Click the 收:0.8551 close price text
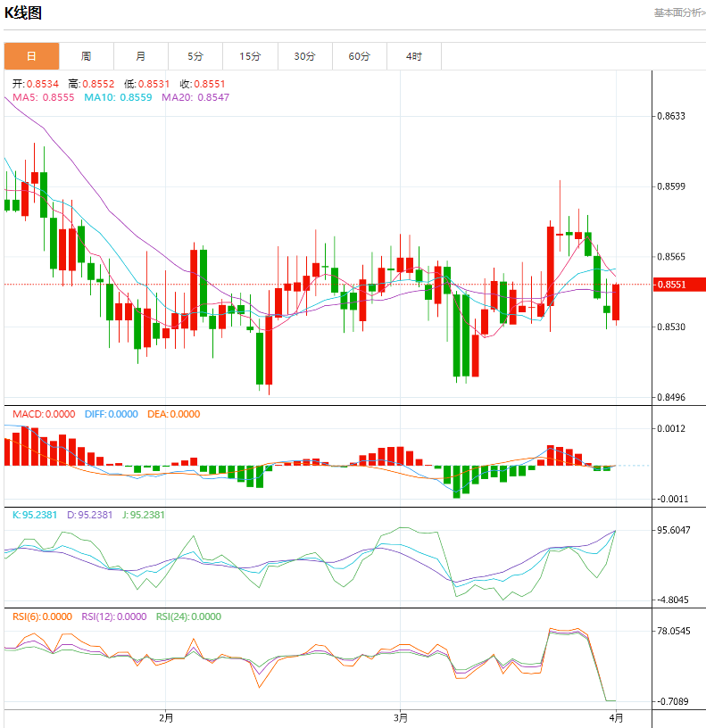 pos(203,84)
